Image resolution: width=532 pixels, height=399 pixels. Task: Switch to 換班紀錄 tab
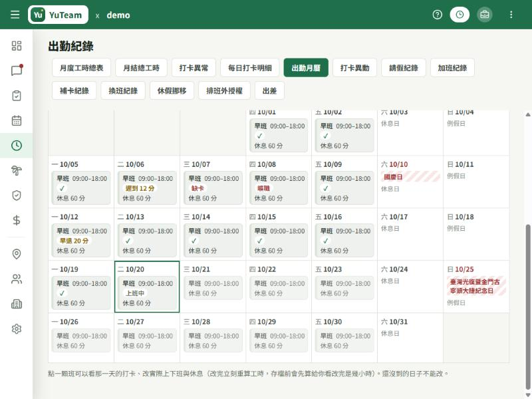point(123,90)
